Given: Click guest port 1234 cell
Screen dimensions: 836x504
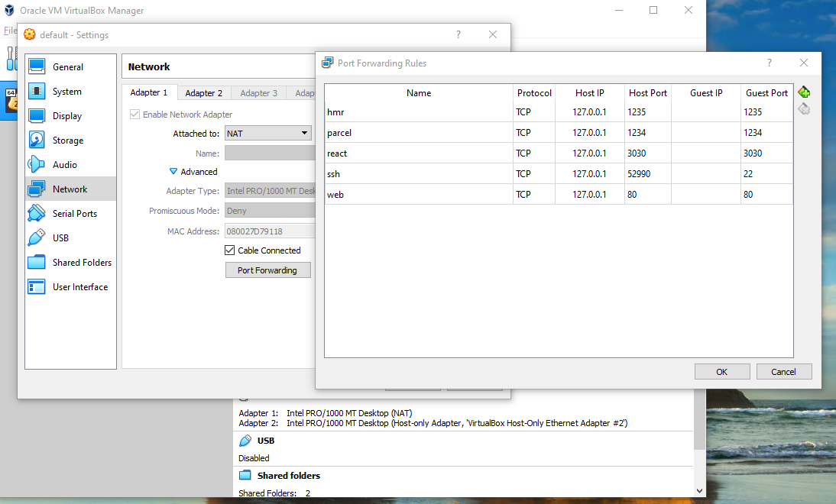Looking at the screenshot, I should click(766, 133).
